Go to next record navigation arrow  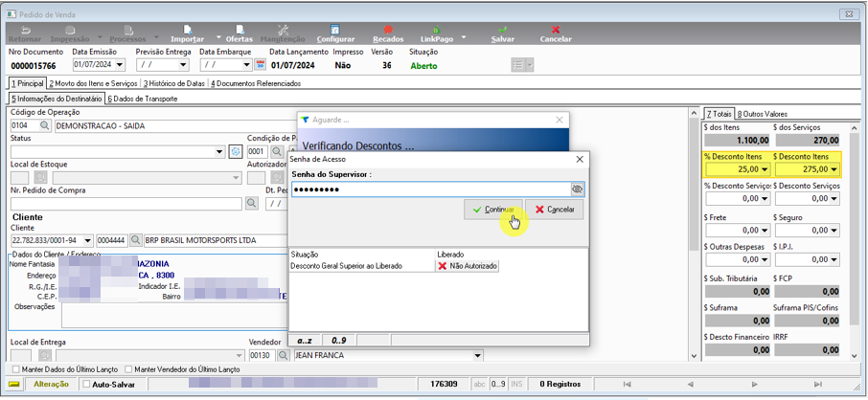click(755, 384)
